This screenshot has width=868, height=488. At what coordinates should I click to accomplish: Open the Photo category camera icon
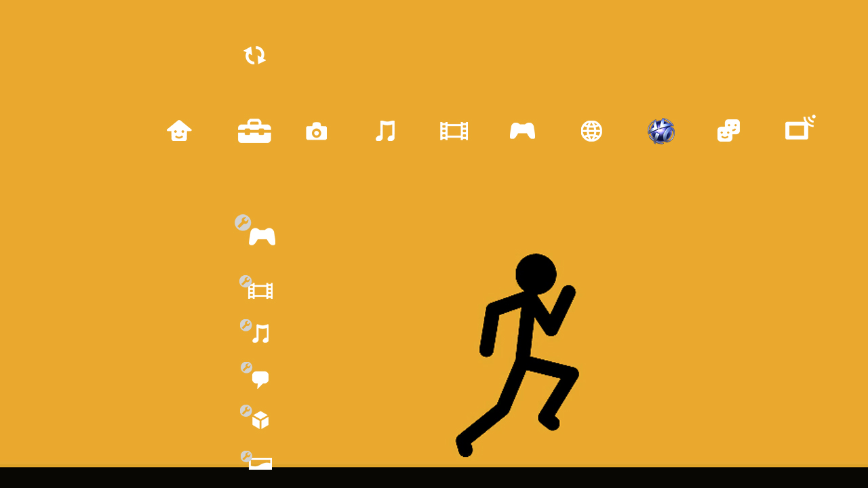coord(317,131)
